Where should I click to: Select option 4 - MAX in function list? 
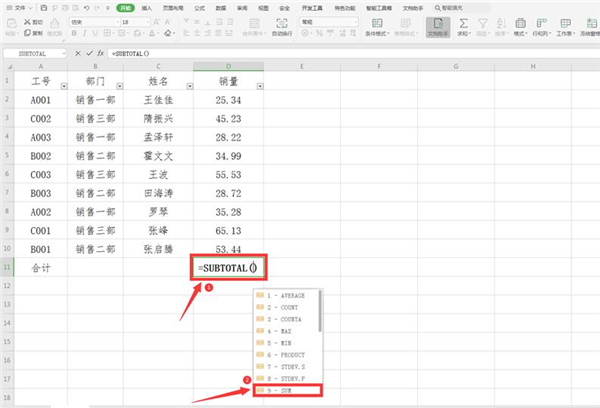tap(286, 331)
